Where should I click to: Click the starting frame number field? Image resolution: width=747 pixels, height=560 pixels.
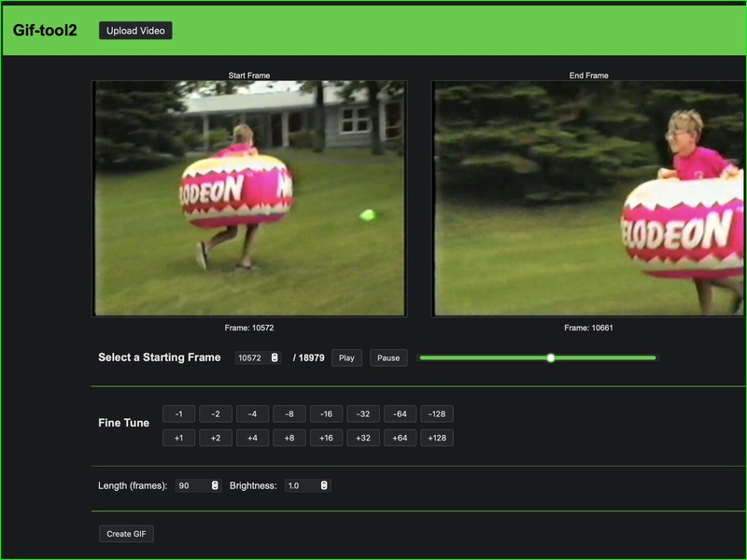click(x=258, y=357)
